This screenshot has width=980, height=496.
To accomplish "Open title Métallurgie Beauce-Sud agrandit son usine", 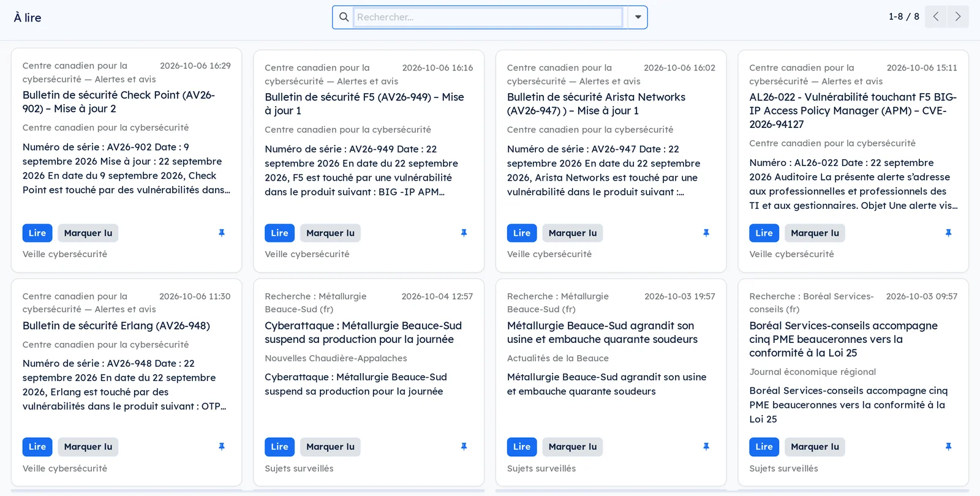I will pyautogui.click(x=602, y=333).
